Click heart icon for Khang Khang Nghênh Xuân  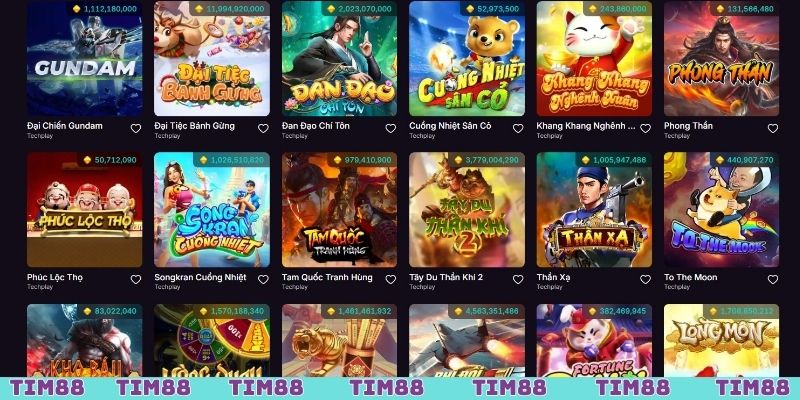(x=645, y=129)
